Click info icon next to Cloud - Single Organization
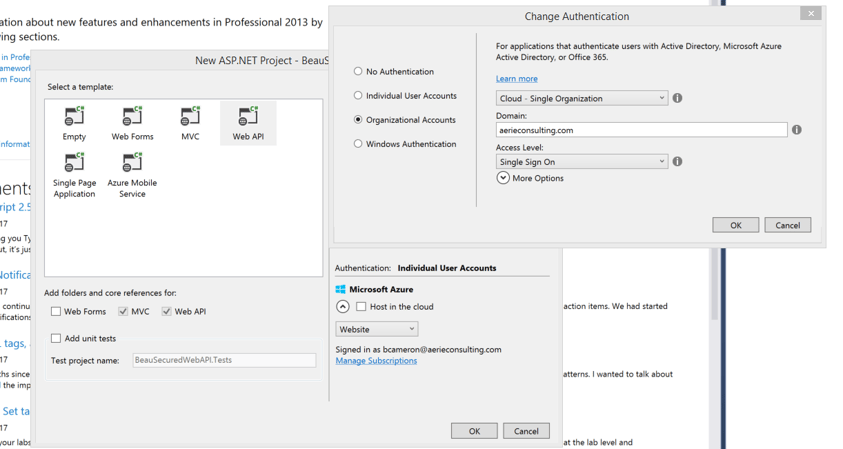This screenshot has height=449, width=843. click(x=677, y=98)
